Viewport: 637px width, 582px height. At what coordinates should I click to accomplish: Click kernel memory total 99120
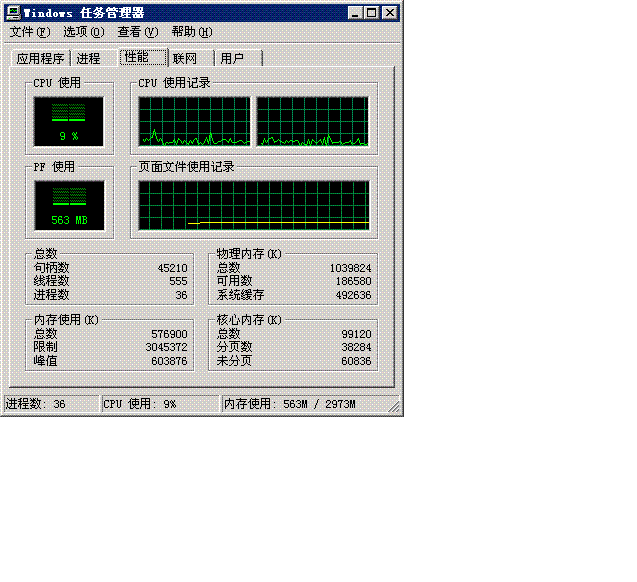tap(356, 334)
